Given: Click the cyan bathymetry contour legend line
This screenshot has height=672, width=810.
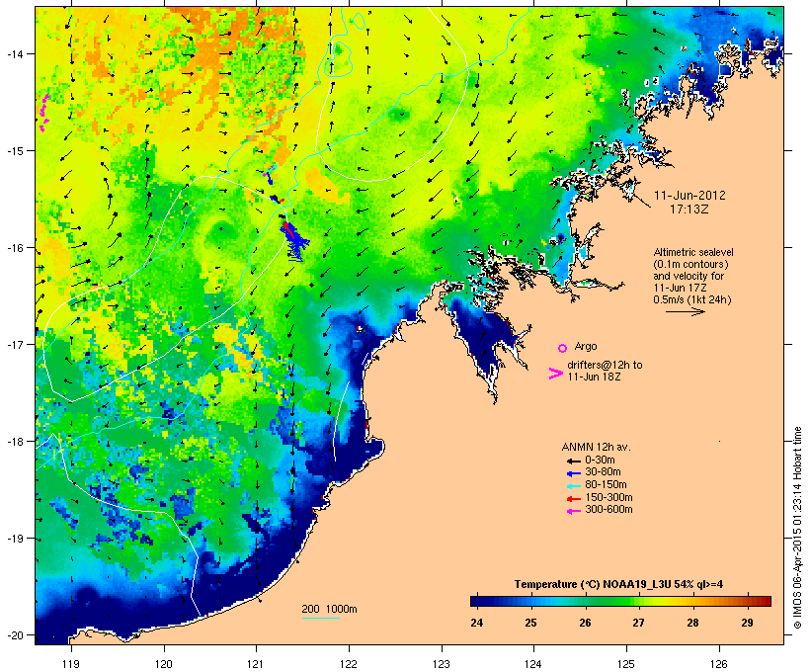Looking at the screenshot, I should [x=321, y=618].
